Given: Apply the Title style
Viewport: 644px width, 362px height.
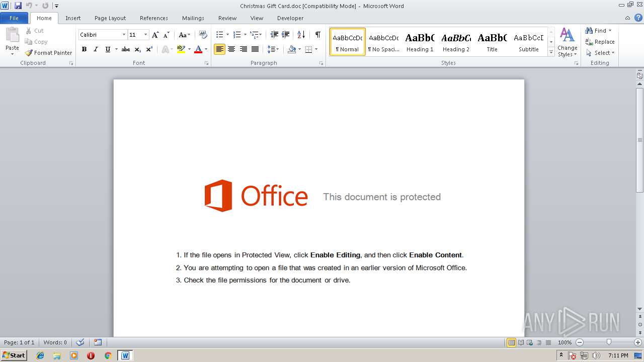Looking at the screenshot, I should point(492,42).
